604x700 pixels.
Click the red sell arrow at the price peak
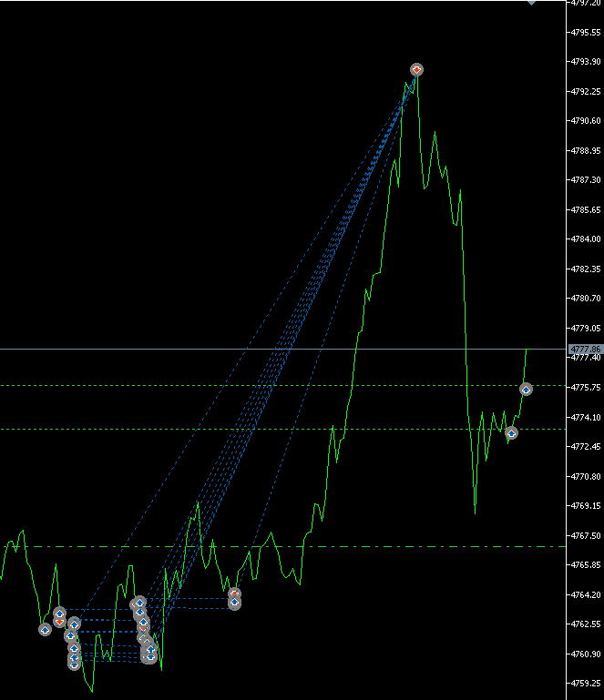point(416,70)
